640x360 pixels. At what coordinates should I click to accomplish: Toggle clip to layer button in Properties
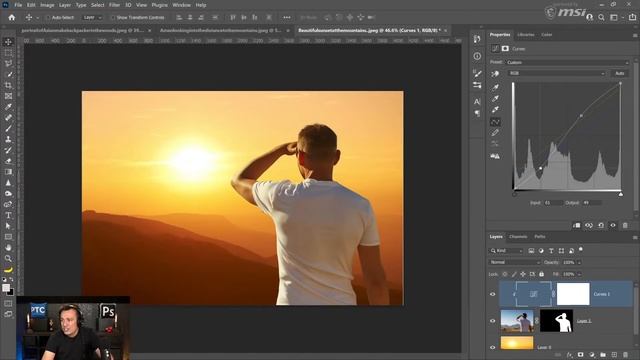coord(576,225)
